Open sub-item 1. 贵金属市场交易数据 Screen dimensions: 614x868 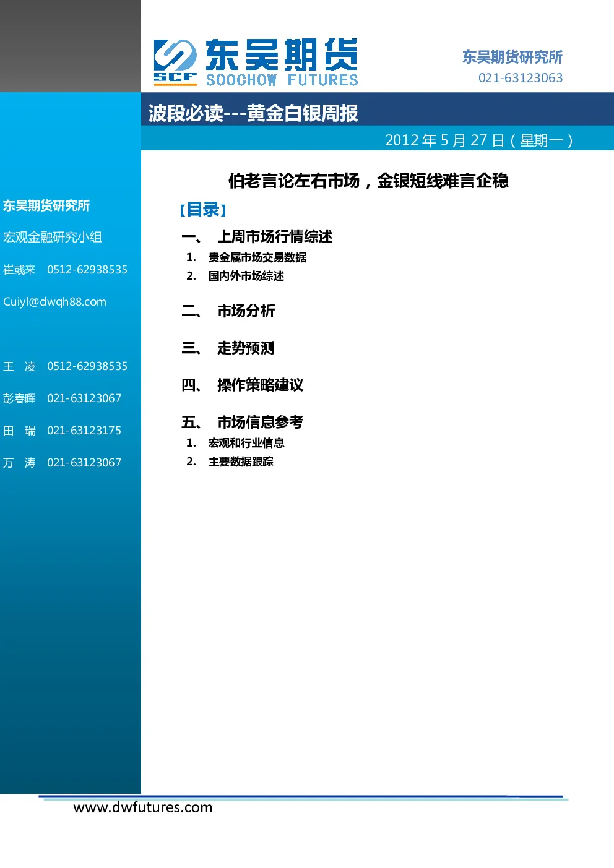246,257
